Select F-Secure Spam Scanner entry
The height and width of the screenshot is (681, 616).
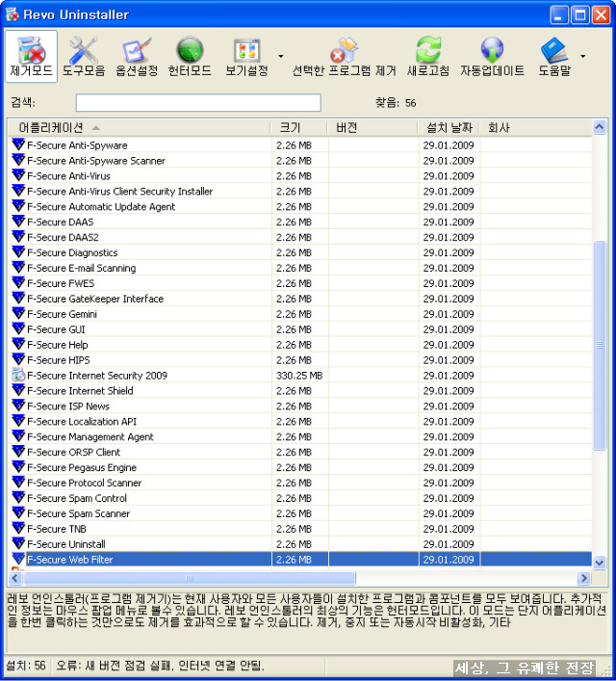(x=79, y=513)
